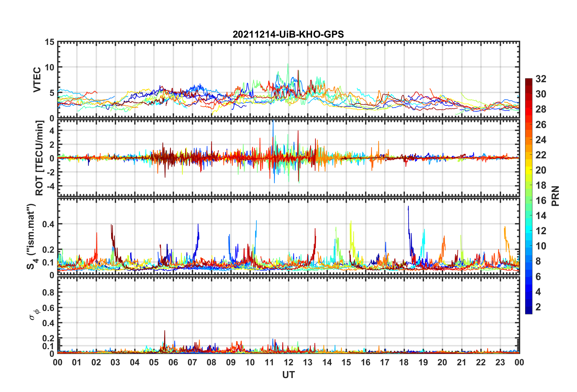The image size is (577, 392).
Task: Select the "0.6" tick on the sigma-phi axis
Action: pos(48,308)
